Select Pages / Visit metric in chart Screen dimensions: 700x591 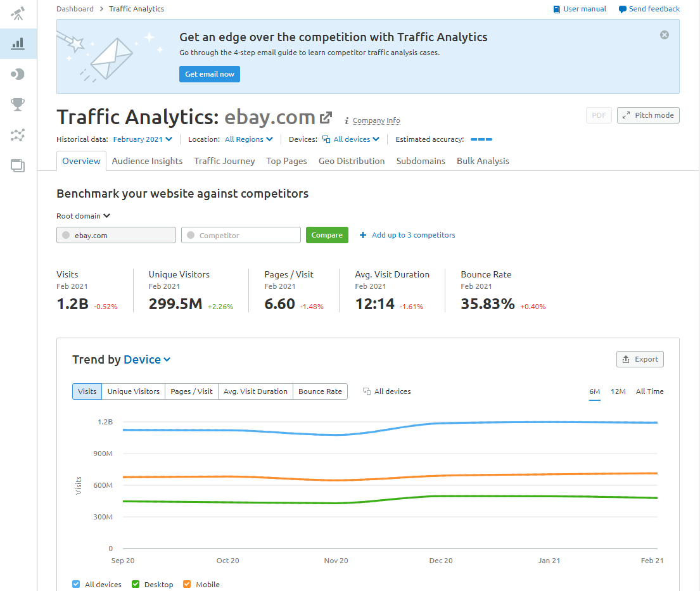(192, 391)
